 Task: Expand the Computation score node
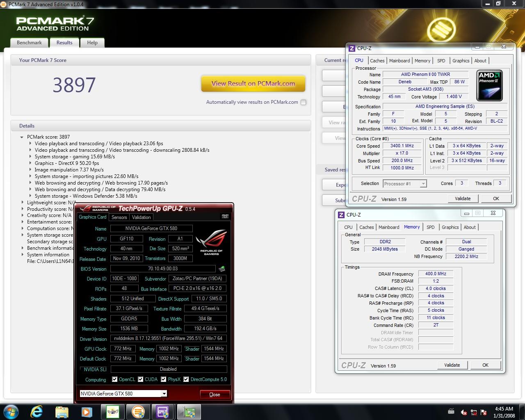pyautogui.click(x=23, y=228)
